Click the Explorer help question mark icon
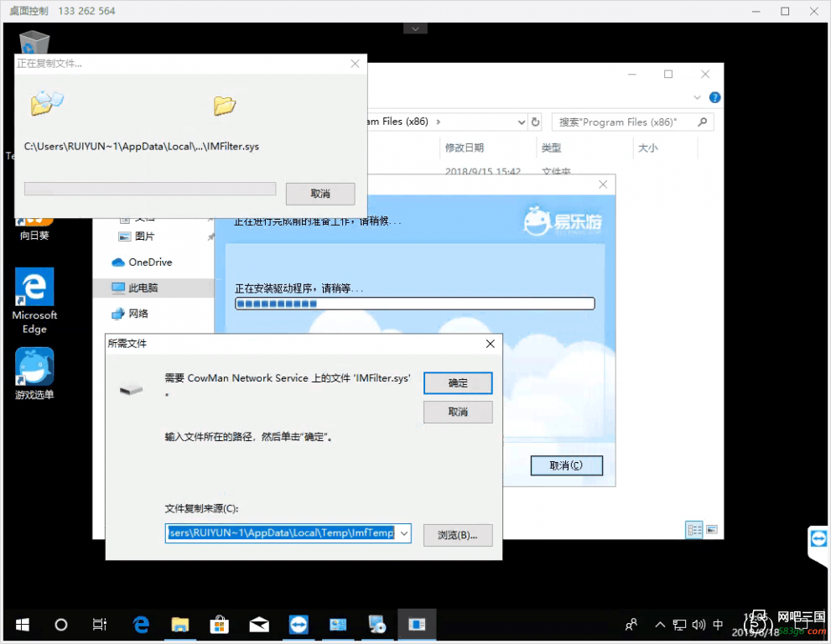The image size is (831, 644). click(x=714, y=97)
